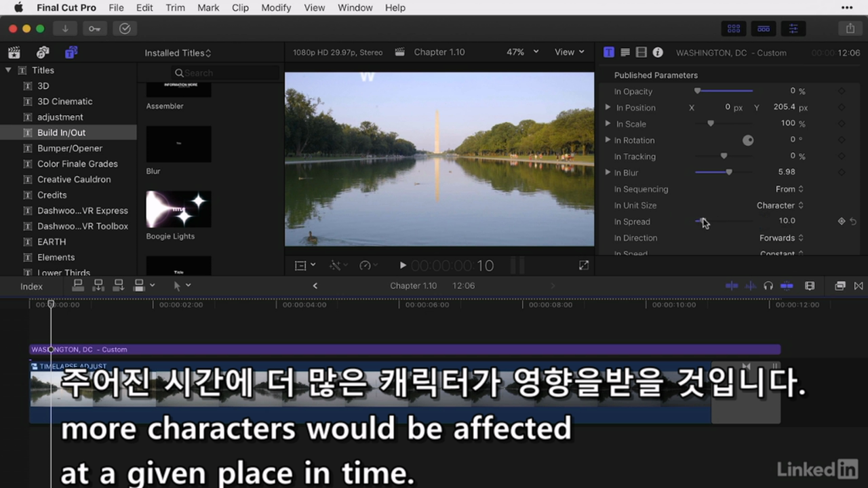The height and width of the screenshot is (488, 868).
Task: Expand the In Position parameter
Action: tap(608, 107)
